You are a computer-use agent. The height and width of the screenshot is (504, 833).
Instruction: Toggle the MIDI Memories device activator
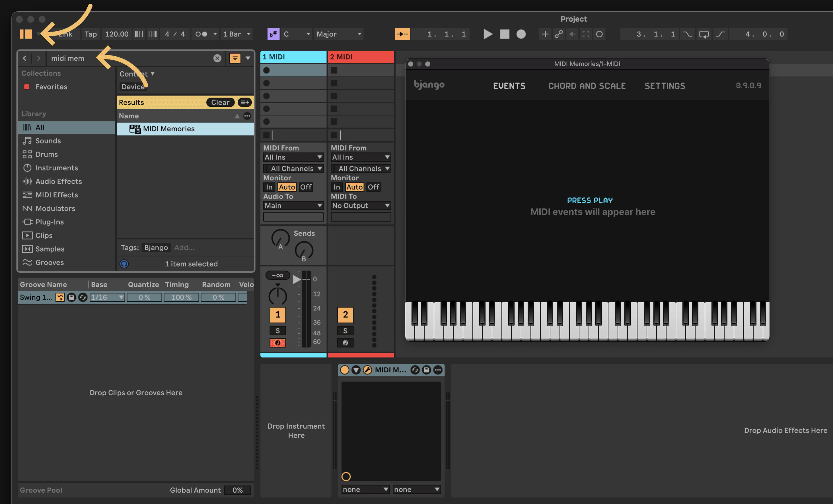click(x=344, y=370)
